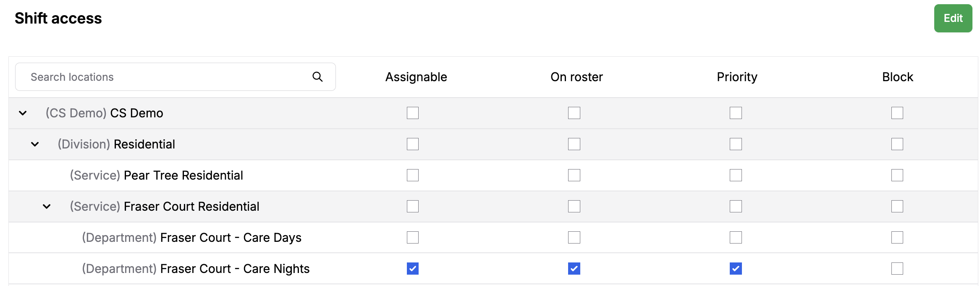Collapse the (Division) Residential row
The height and width of the screenshot is (286, 980).
tap(35, 144)
